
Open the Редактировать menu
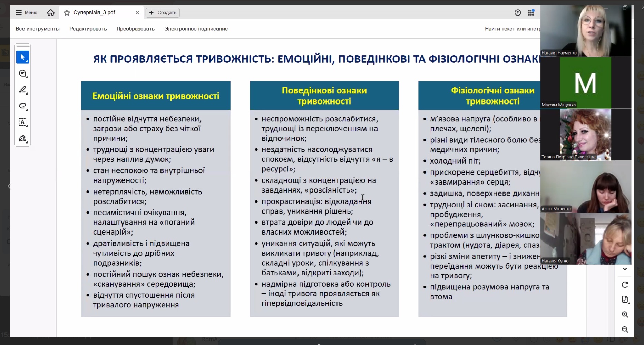(x=88, y=29)
